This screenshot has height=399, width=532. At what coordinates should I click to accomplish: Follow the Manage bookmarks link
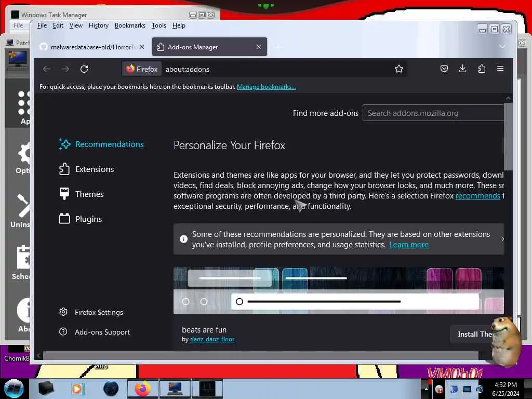267,87
